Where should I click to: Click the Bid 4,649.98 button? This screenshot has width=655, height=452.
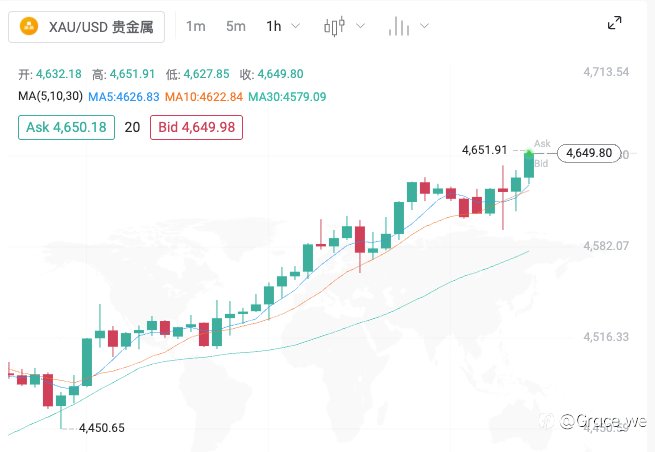click(196, 127)
